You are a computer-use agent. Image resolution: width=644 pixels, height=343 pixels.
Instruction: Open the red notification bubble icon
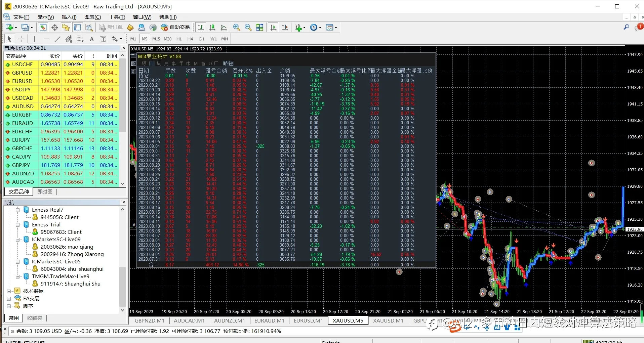pyautogui.click(x=638, y=27)
